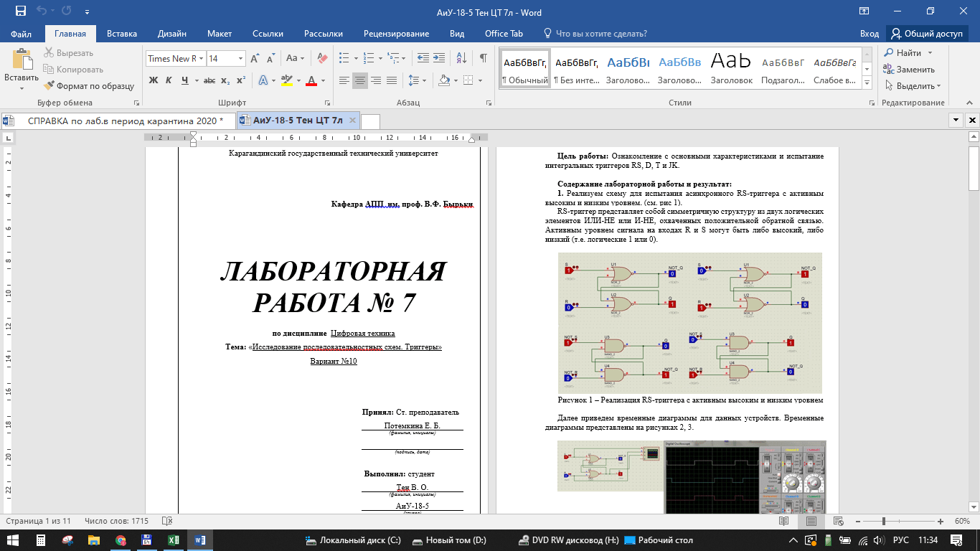This screenshot has width=980, height=551.
Task: Click Find (Найти) button
Action: pyautogui.click(x=903, y=53)
